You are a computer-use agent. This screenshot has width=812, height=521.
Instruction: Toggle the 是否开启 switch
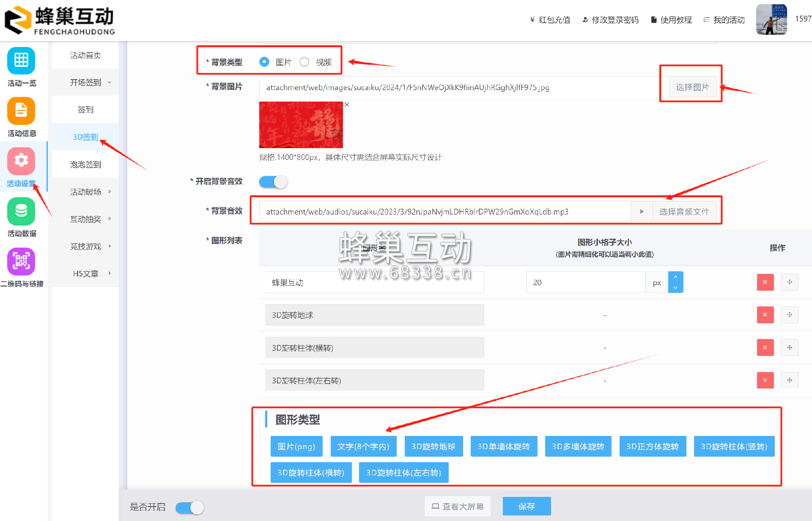coord(190,507)
